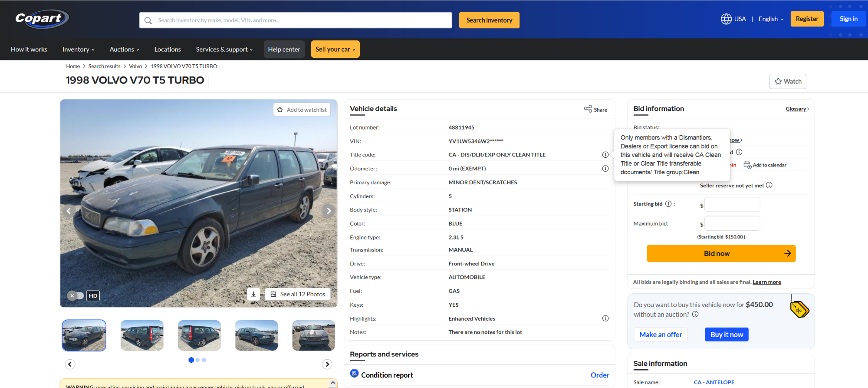Open the English language dropdown
868x388 pixels.
click(x=771, y=19)
